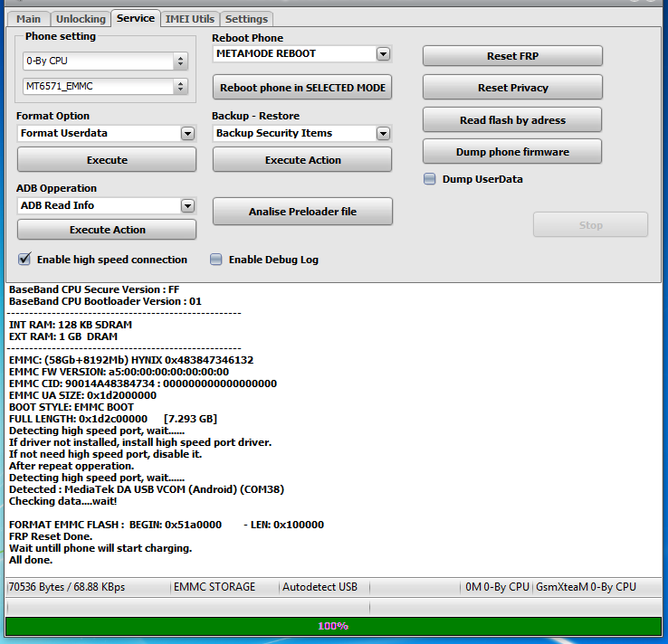Enable the Dump UserData checkbox
The image size is (668, 644).
click(429, 179)
